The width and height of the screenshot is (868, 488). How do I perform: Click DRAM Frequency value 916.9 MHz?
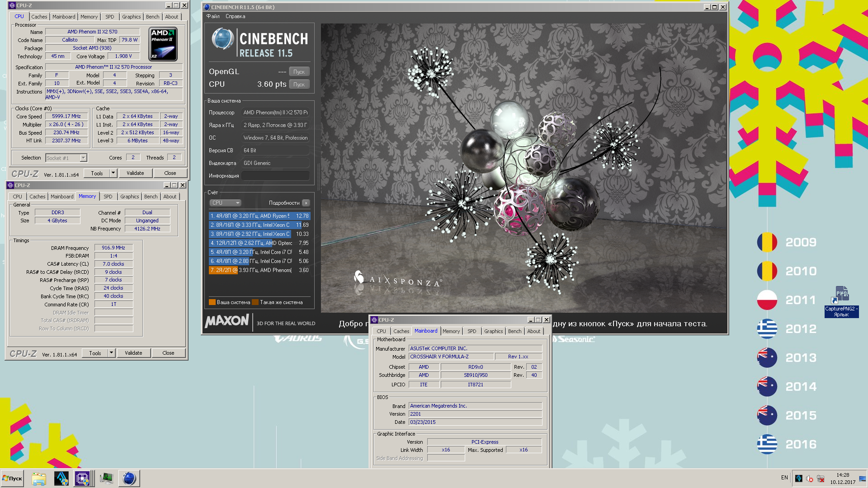coord(113,248)
